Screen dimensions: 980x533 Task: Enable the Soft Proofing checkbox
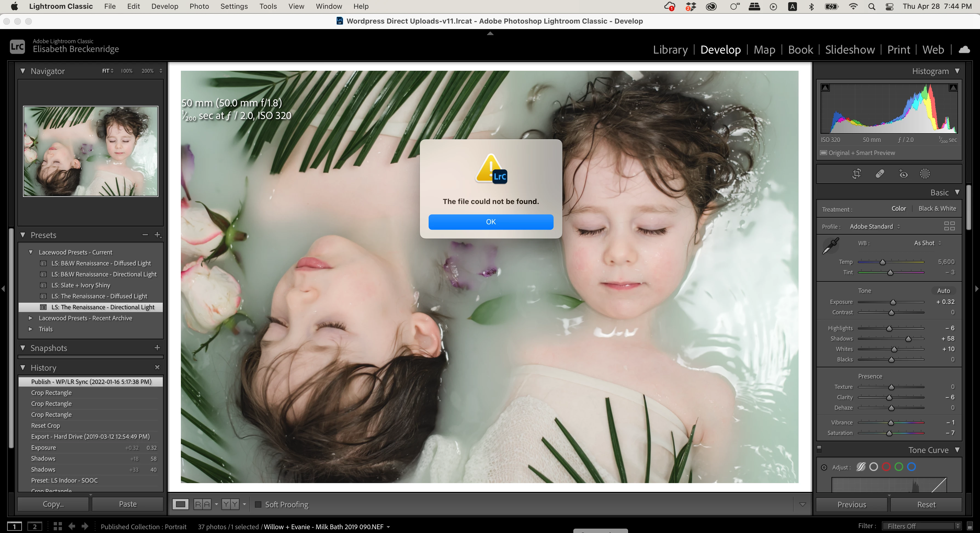pos(258,504)
